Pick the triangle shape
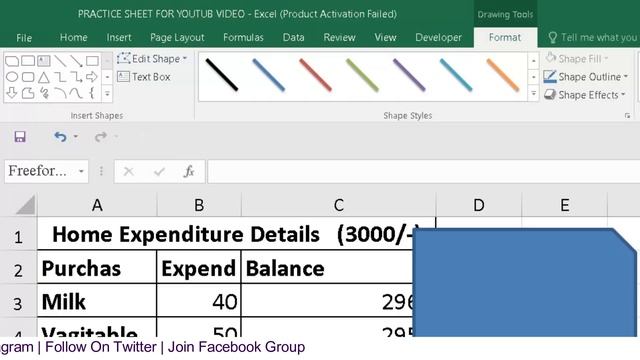 pyautogui.click(x=44, y=77)
